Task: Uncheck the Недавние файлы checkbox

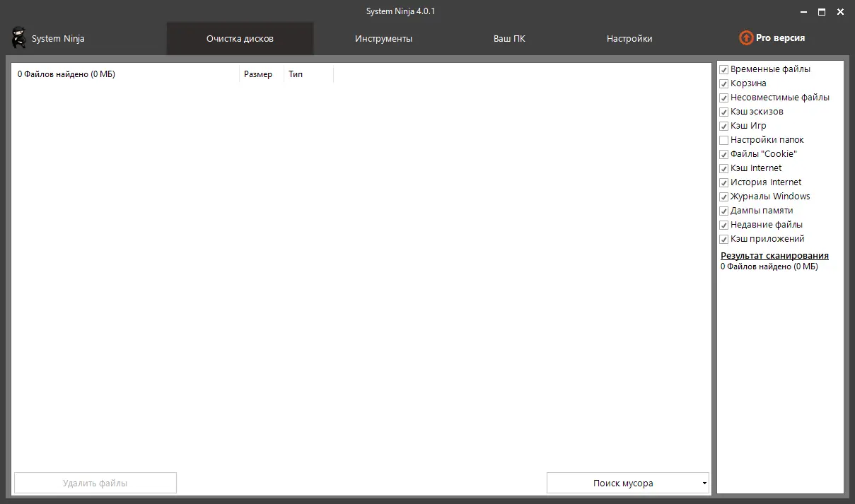Action: pos(724,225)
